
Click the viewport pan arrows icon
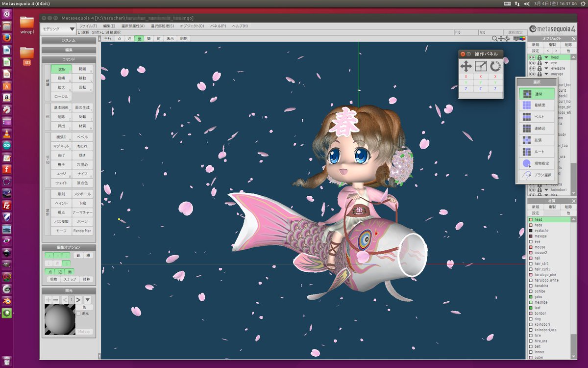501,38
